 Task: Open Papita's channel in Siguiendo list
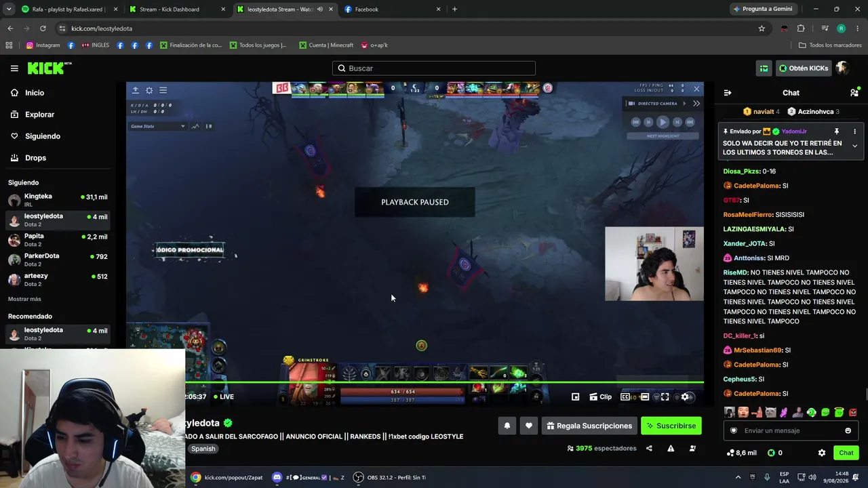tap(58, 240)
